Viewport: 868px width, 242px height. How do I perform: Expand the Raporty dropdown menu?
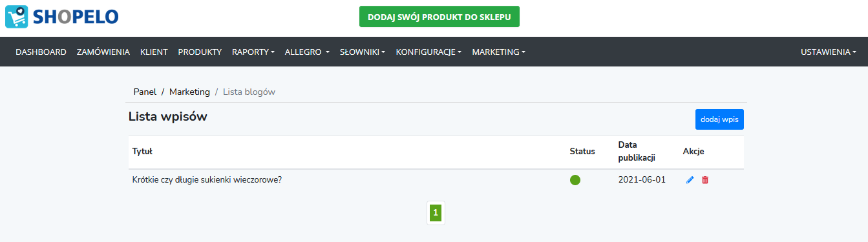click(253, 52)
